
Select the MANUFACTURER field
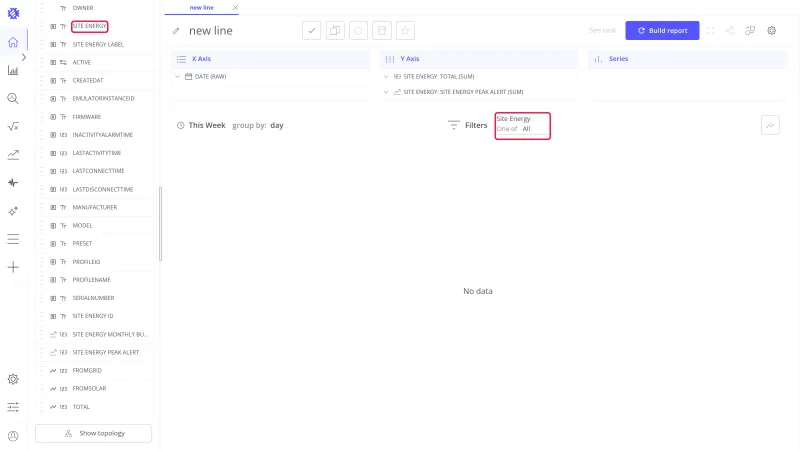tap(95, 207)
